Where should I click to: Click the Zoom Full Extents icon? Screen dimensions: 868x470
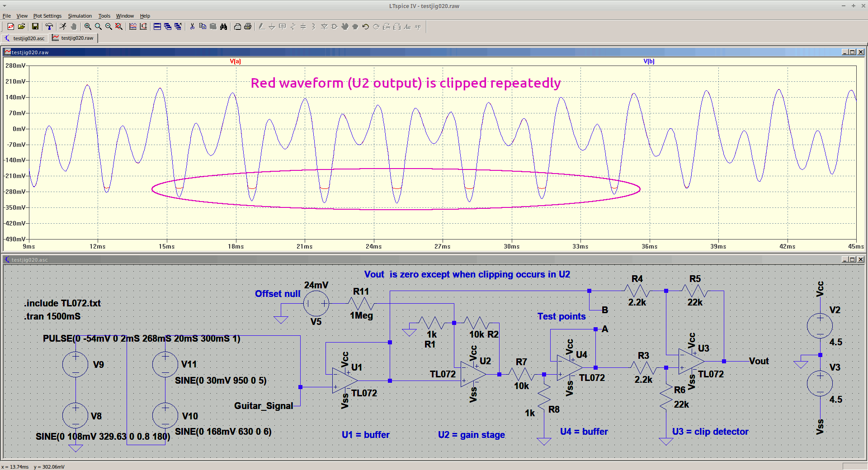(119, 27)
